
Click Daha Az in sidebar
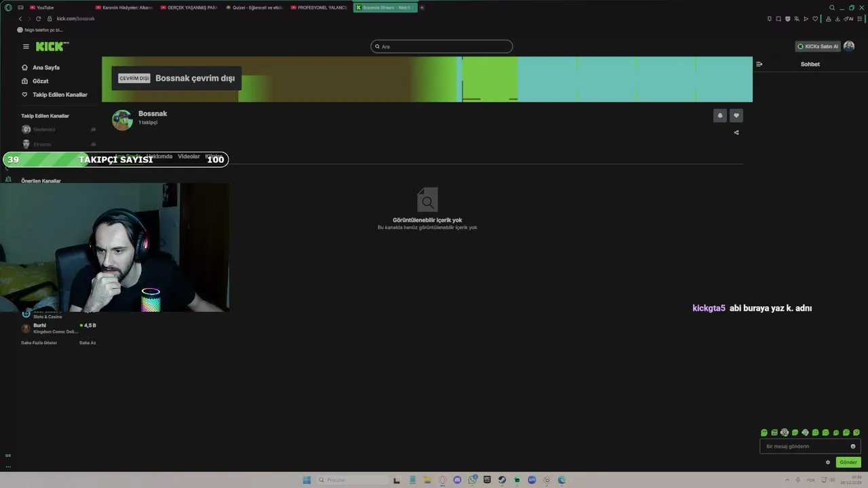87,343
